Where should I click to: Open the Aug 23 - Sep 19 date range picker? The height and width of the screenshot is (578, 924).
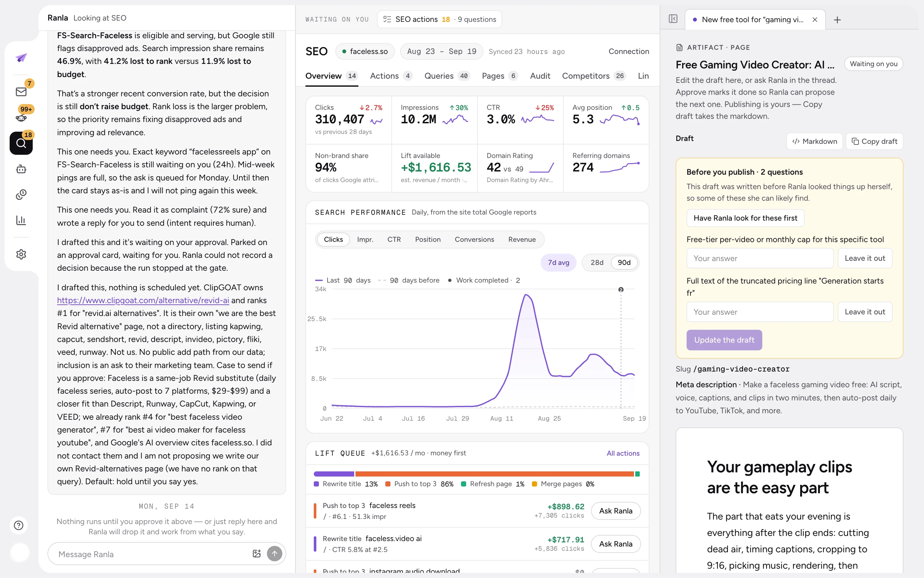pos(441,51)
